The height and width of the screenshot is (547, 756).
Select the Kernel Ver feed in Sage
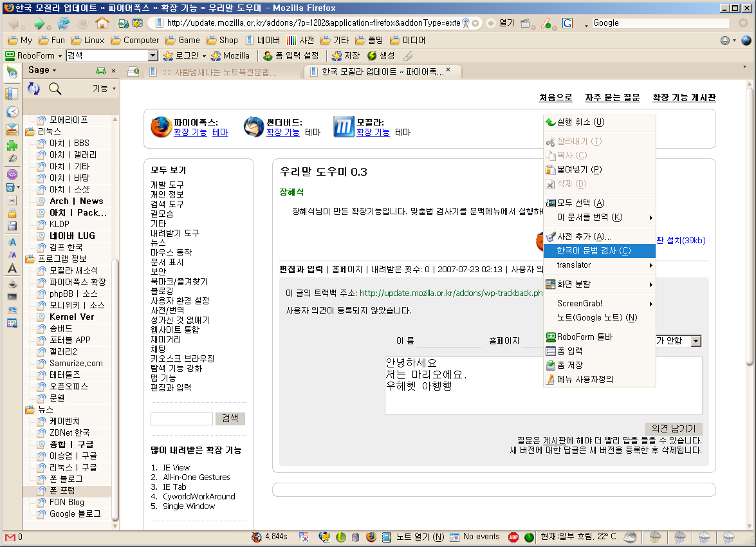[72, 317]
